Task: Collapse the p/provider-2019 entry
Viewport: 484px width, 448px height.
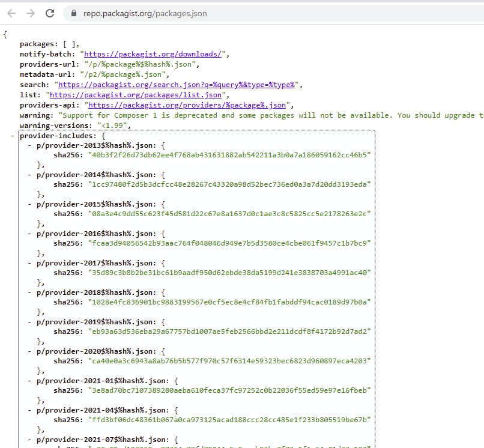Action: click(x=29, y=322)
